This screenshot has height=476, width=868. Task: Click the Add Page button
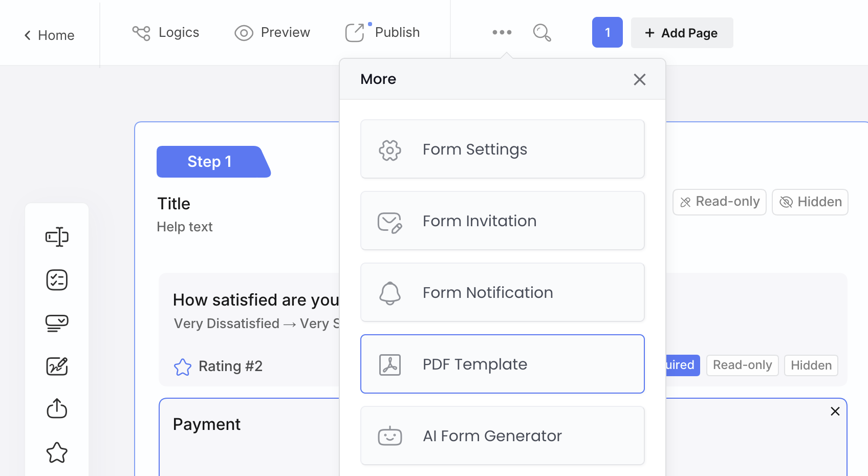(682, 33)
